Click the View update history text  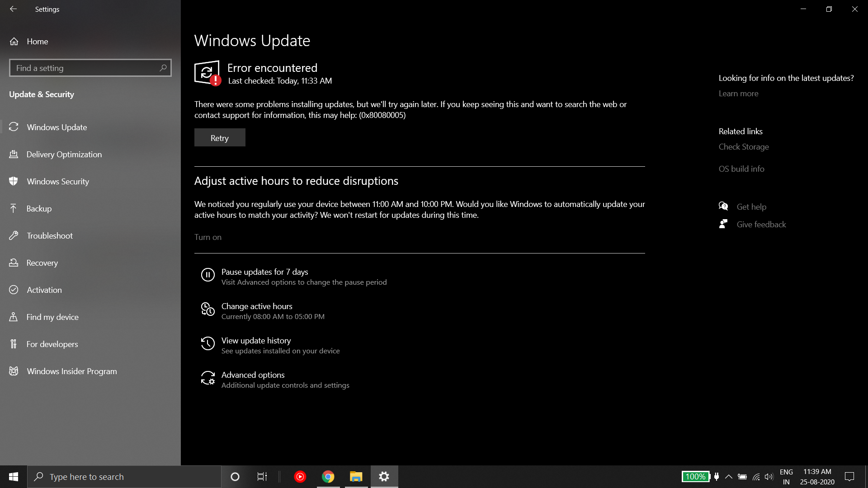(256, 341)
